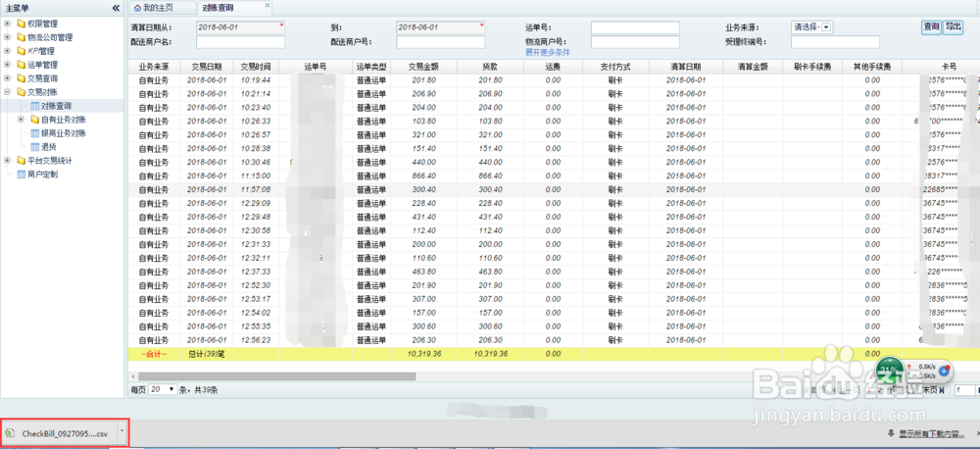
Task: Click the page number input box
Action: (963, 390)
